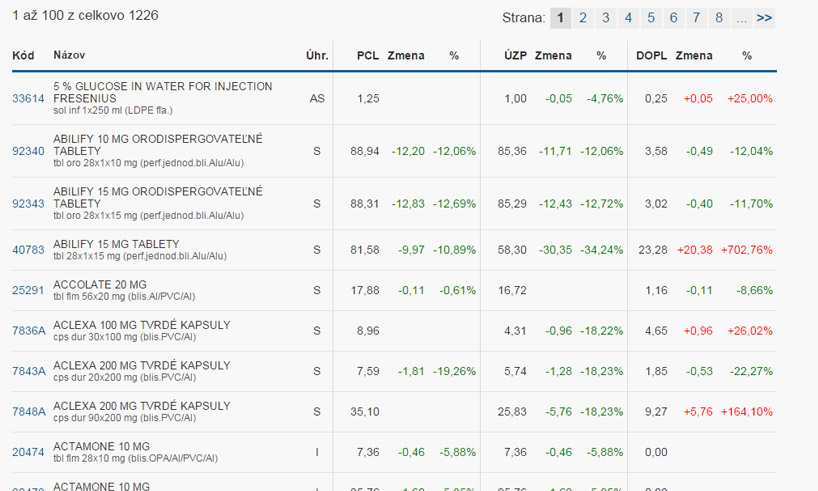Viewport: 818px width, 491px height.
Task: Click the DOPL percent -8,66%
Action: [754, 291]
